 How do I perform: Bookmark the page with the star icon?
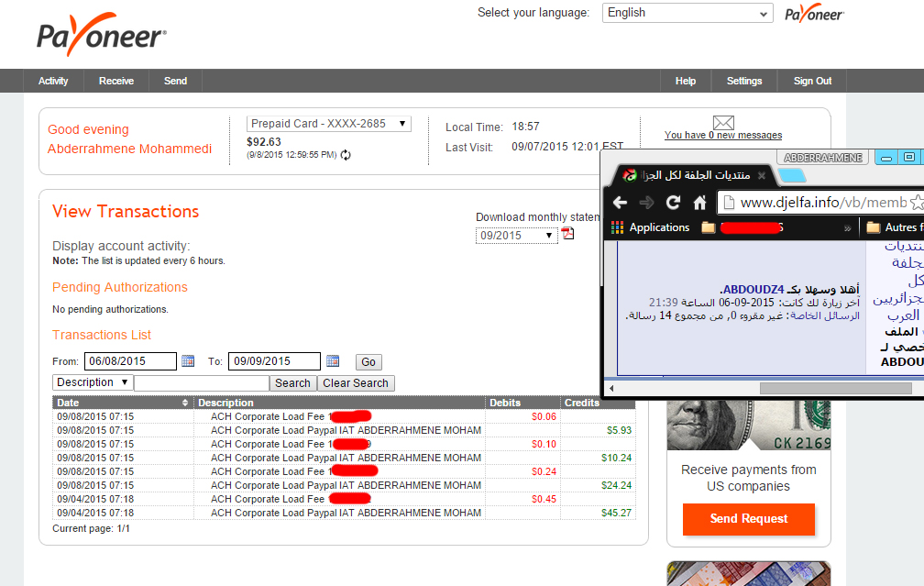pos(917,203)
